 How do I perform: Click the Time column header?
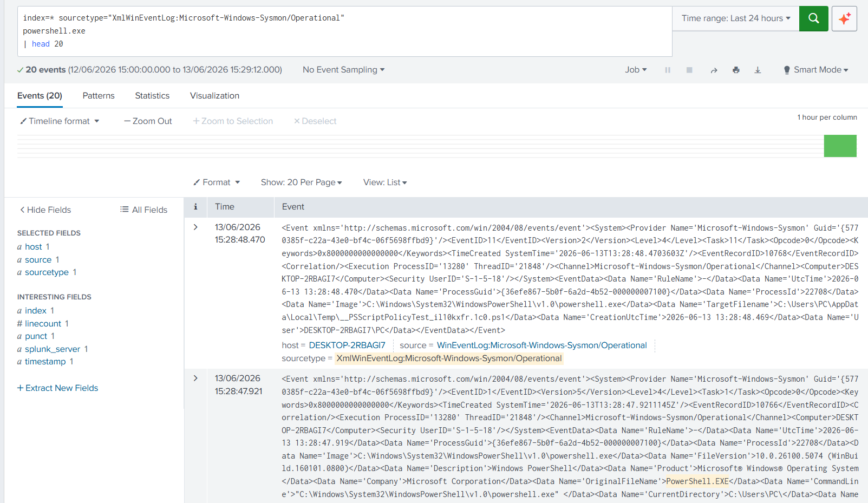(225, 207)
